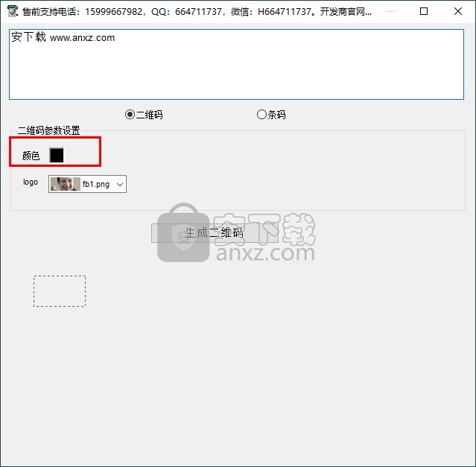Close the window
The width and height of the screenshot is (476, 467).
[458, 11]
